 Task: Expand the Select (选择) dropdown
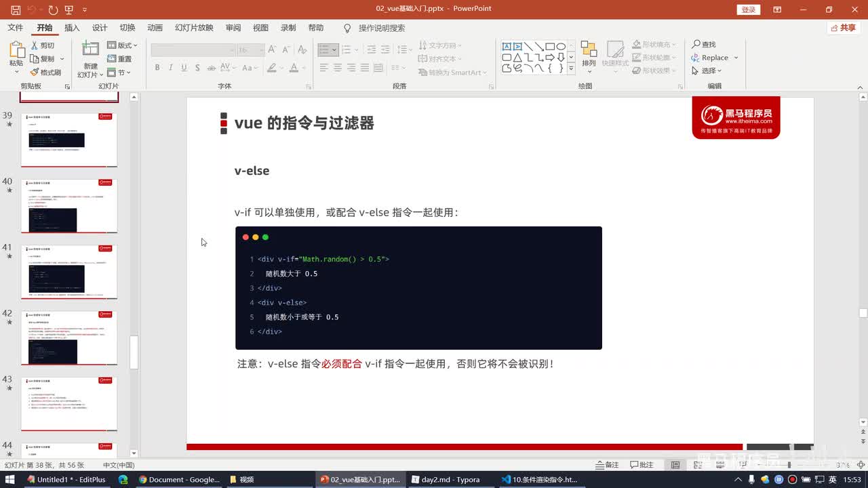point(707,70)
